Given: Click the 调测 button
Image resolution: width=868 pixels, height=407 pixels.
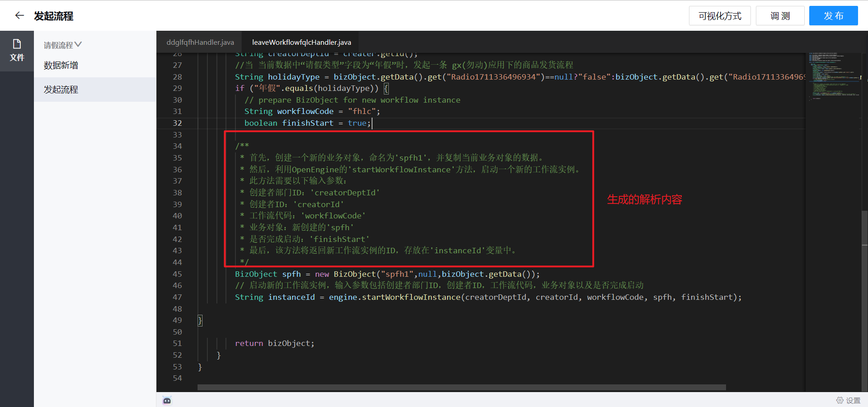Looking at the screenshot, I should (780, 16).
